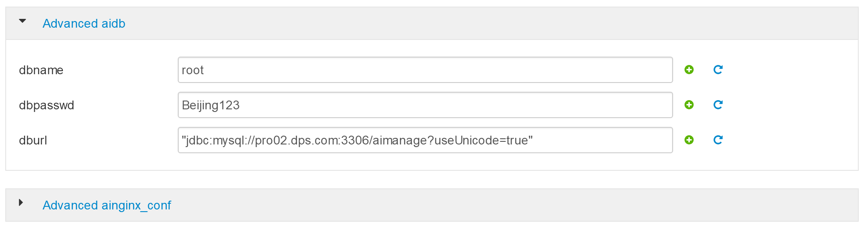Image resolution: width=868 pixels, height=227 pixels.
Task: Click the dbname property label
Action: 41,70
